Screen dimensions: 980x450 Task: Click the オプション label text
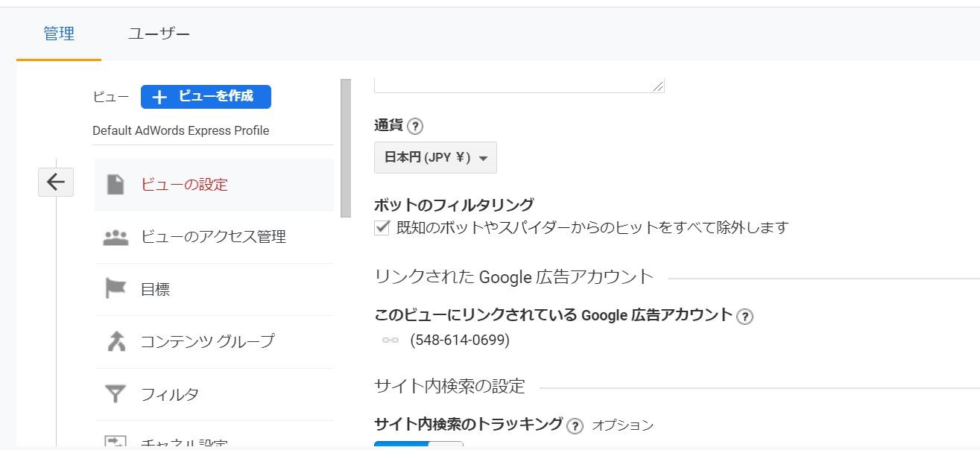pyautogui.click(x=622, y=425)
